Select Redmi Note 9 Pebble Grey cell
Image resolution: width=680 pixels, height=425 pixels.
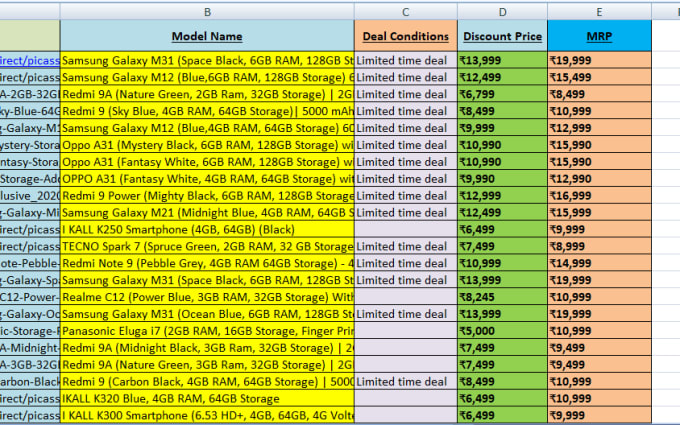207,263
